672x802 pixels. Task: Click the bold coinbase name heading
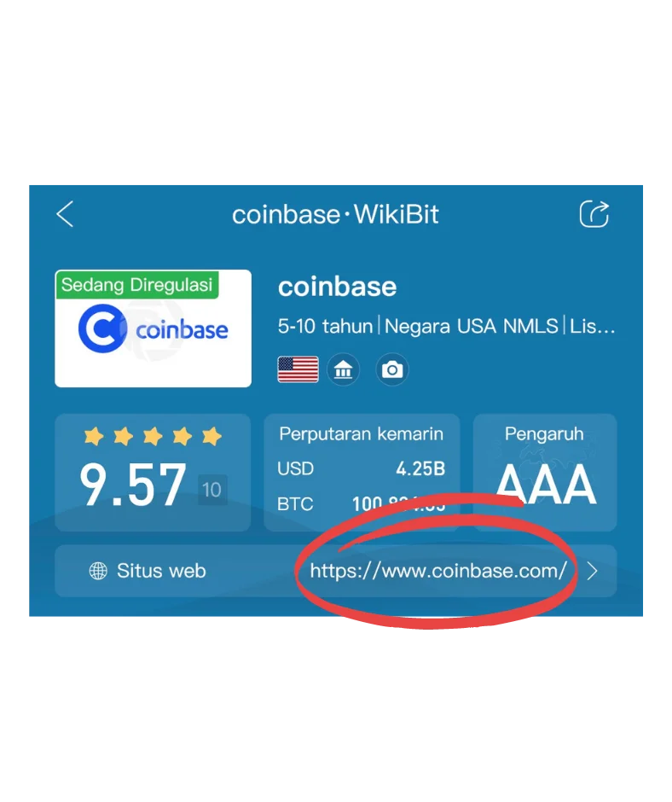(337, 287)
